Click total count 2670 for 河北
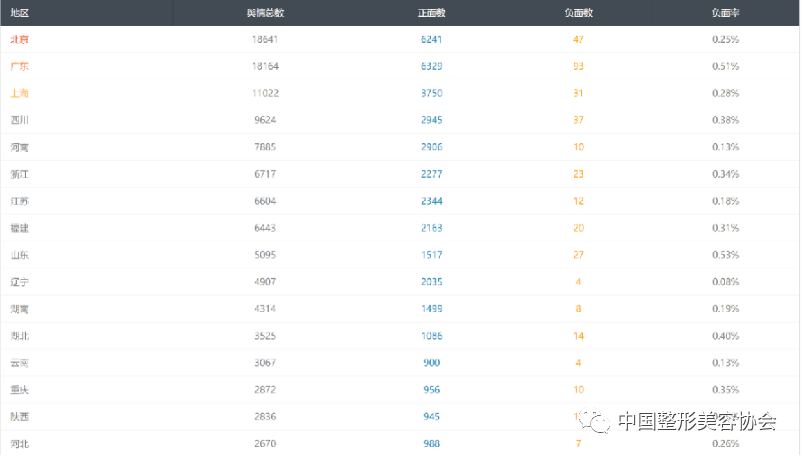This screenshot has width=802, height=456. click(265, 444)
